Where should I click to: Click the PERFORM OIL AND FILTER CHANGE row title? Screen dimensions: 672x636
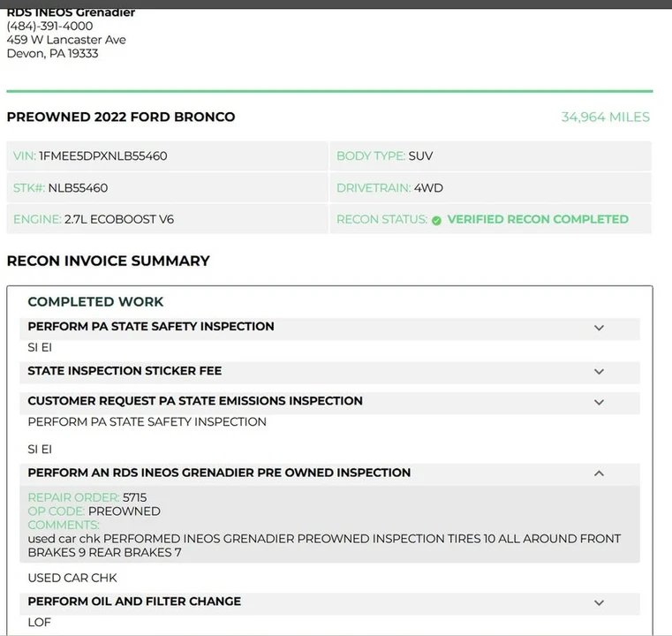(x=134, y=602)
